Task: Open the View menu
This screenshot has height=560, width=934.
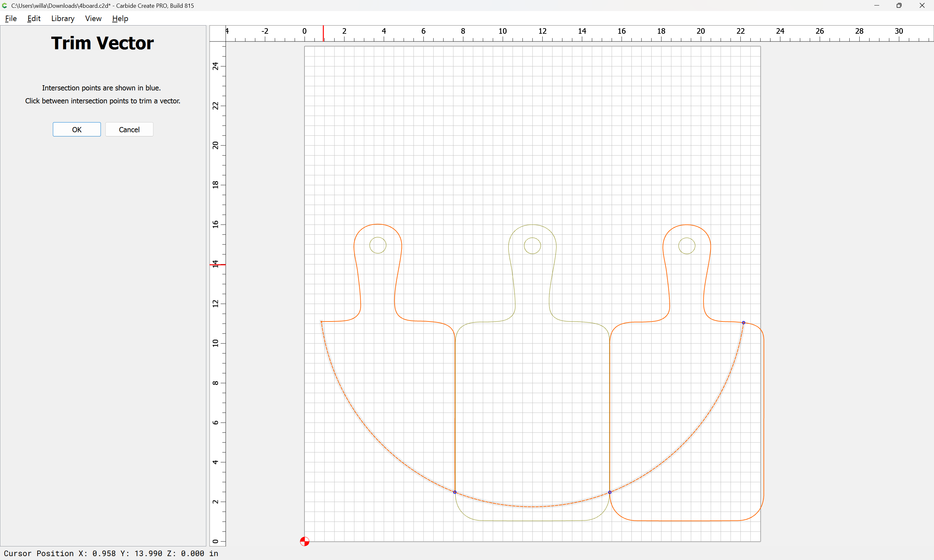Action: [93, 18]
